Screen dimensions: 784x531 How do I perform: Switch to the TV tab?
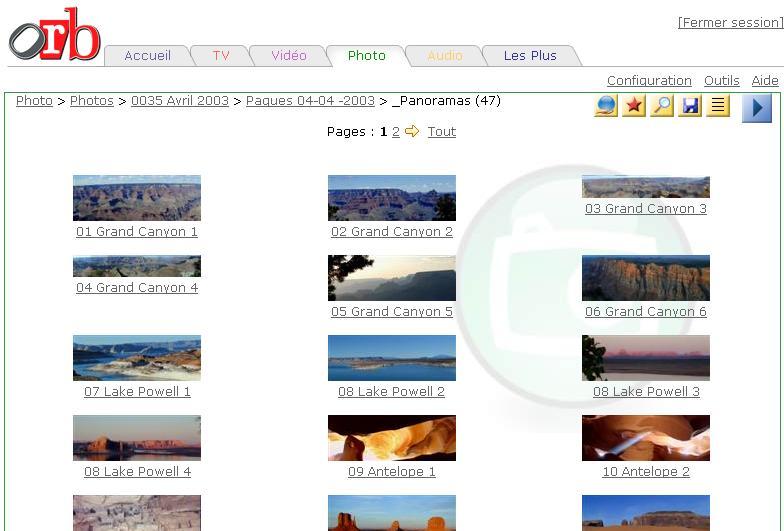tap(221, 56)
